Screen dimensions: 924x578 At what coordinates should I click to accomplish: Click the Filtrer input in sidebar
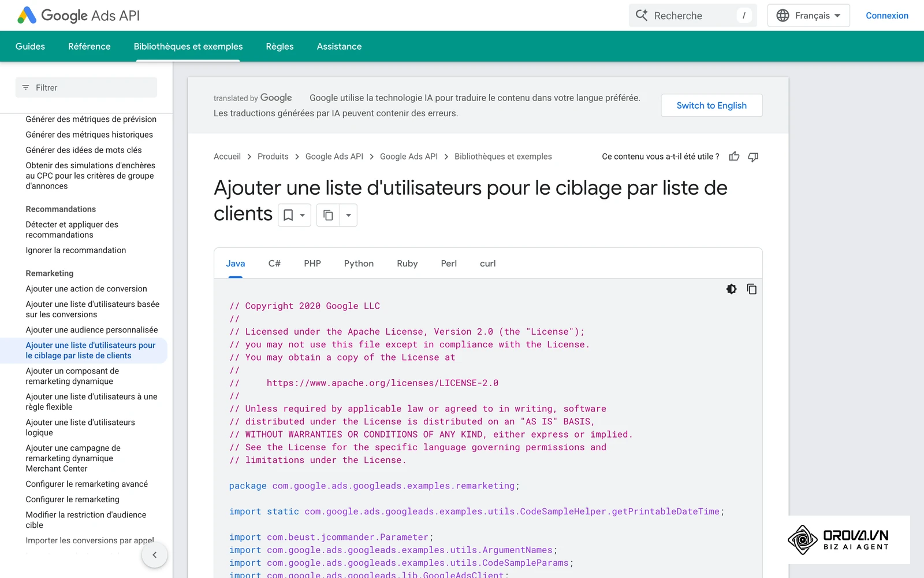tap(86, 88)
